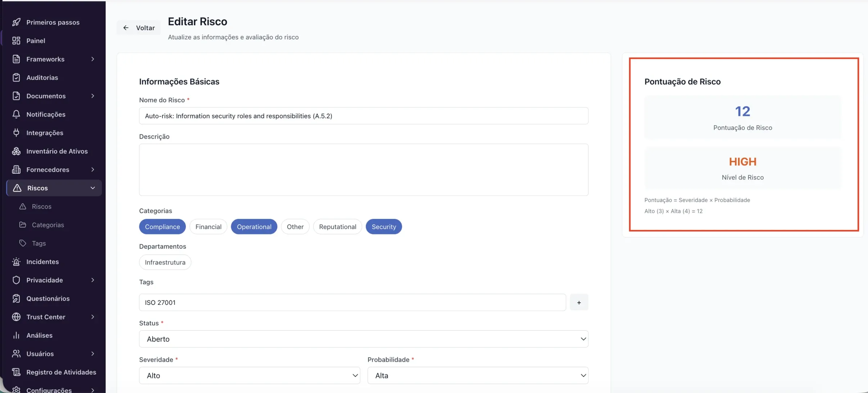Click the Riscos warning triangle icon
This screenshot has height=393, width=868.
click(17, 188)
